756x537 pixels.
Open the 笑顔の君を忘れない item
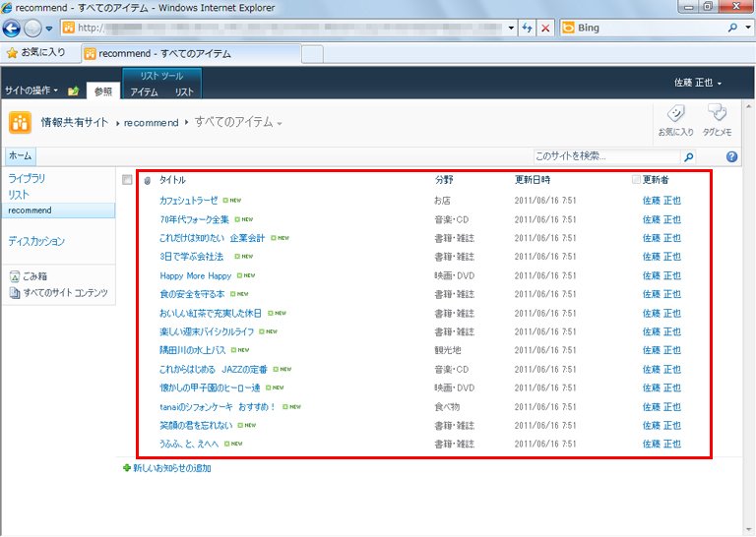[196, 425]
